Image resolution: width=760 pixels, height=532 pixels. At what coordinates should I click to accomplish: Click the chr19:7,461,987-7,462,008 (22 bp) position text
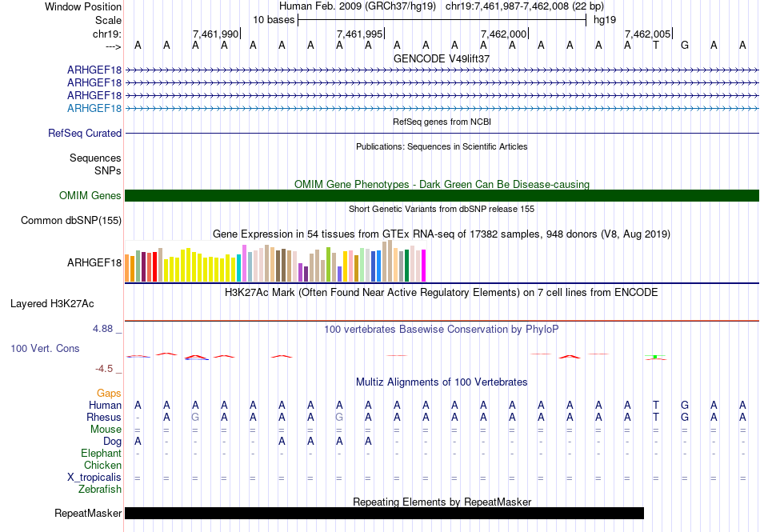click(x=525, y=6)
